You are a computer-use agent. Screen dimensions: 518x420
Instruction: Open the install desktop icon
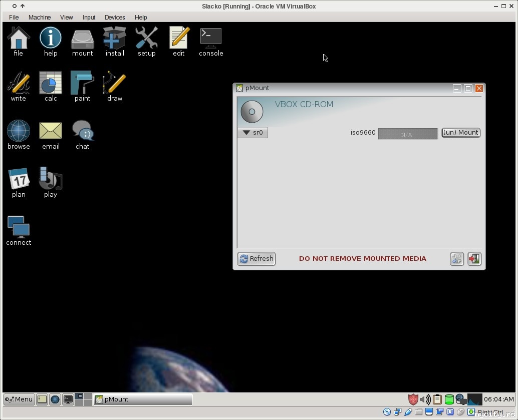pos(115,41)
